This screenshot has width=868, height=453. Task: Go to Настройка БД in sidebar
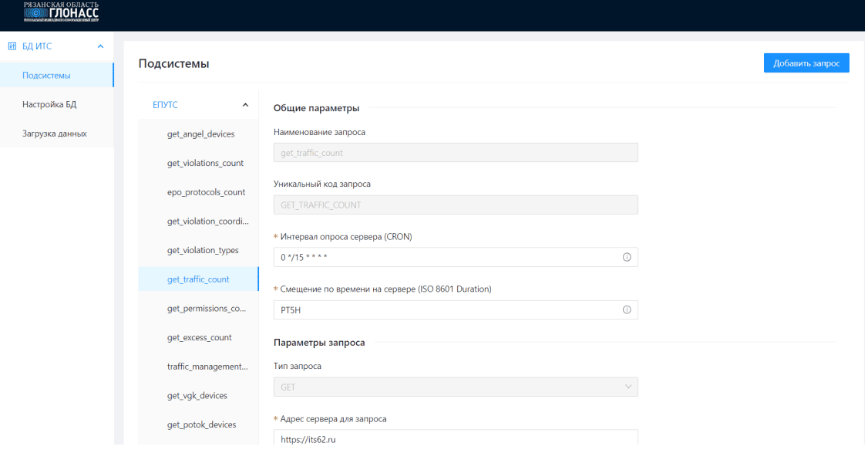pos(49,104)
